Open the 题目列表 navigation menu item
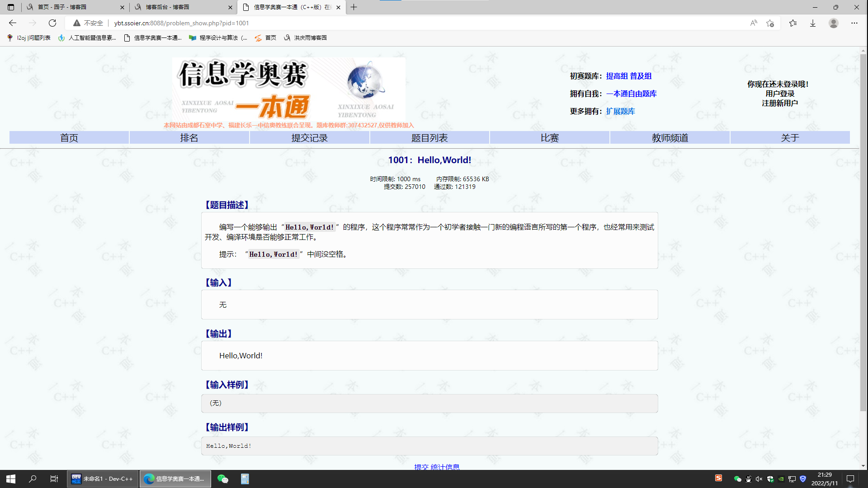The width and height of the screenshot is (868, 488). [429, 138]
